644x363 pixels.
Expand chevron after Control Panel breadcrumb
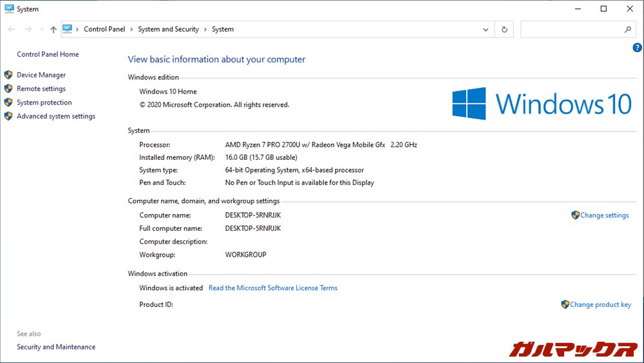[x=131, y=30]
